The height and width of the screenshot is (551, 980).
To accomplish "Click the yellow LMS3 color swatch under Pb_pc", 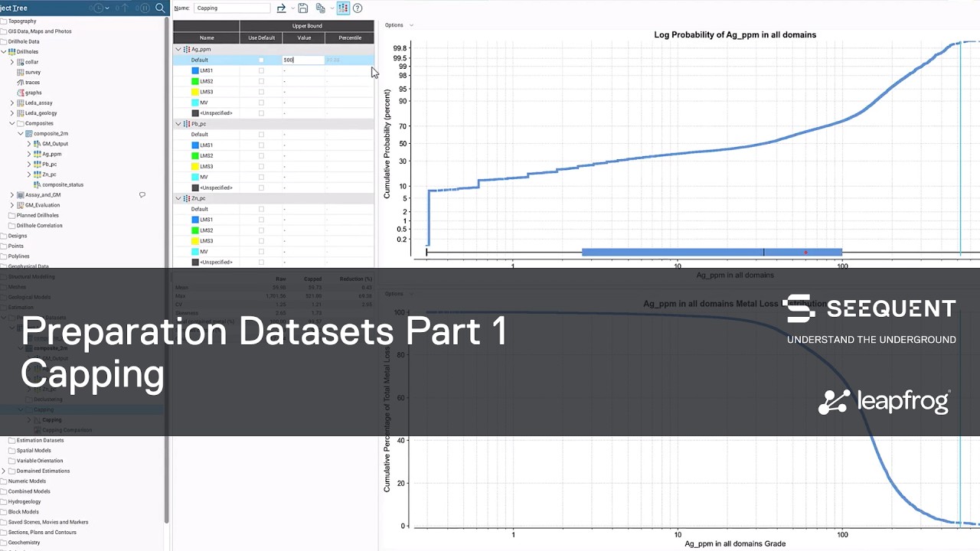I will point(195,166).
